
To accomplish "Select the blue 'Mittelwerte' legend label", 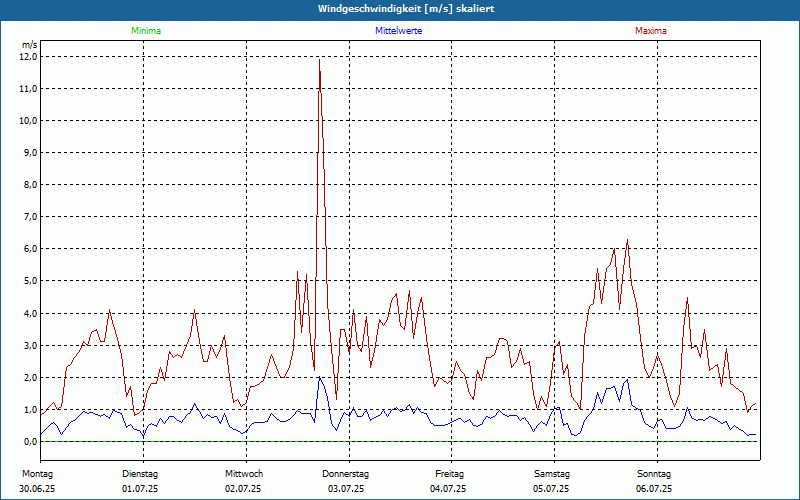I will point(398,31).
